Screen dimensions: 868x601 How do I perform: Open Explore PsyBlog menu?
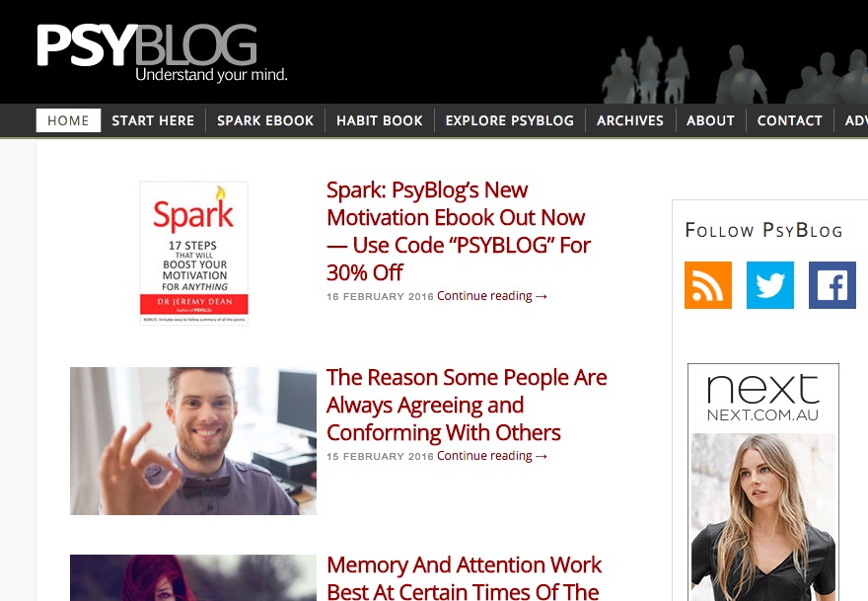point(509,120)
